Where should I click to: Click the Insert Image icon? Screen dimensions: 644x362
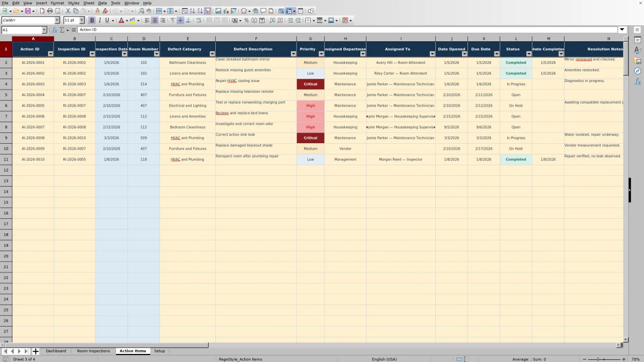coord(218,11)
